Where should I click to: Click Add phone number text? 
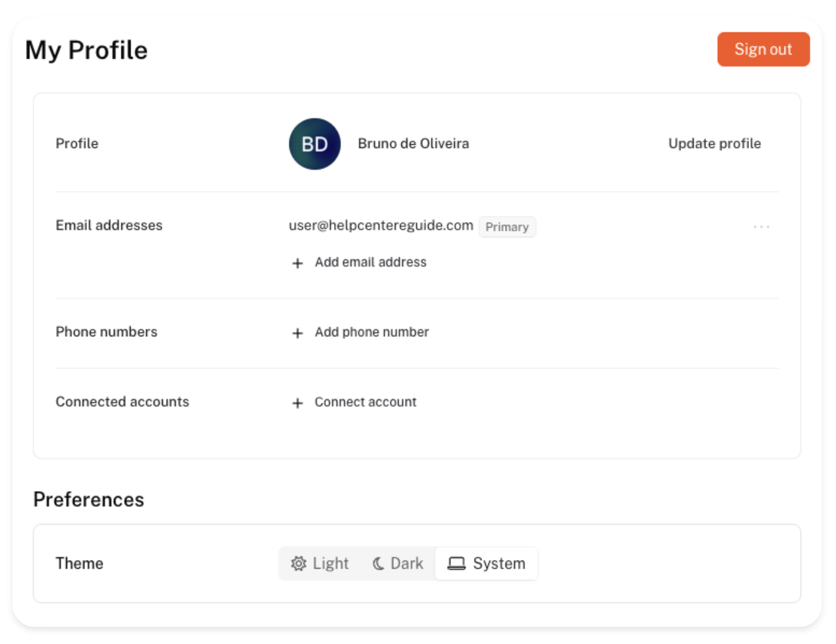click(372, 332)
